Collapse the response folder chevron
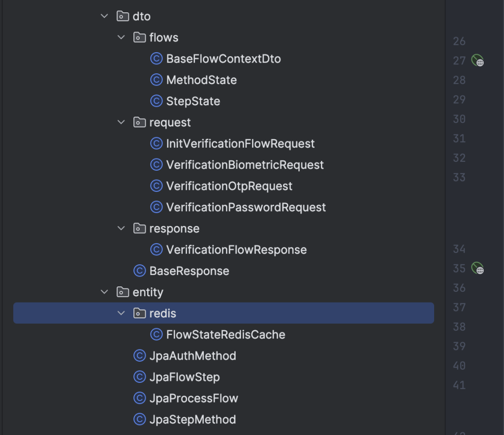The width and height of the screenshot is (504, 435). (121, 228)
